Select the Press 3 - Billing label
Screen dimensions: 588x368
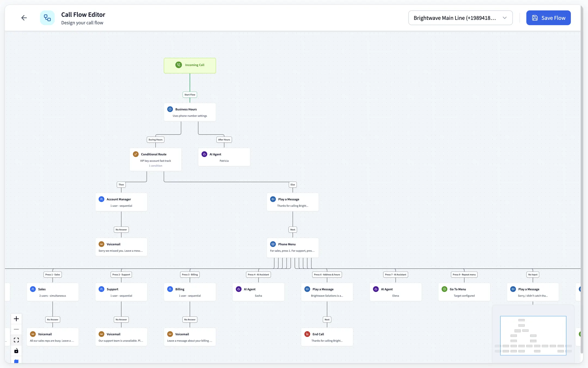190,275
